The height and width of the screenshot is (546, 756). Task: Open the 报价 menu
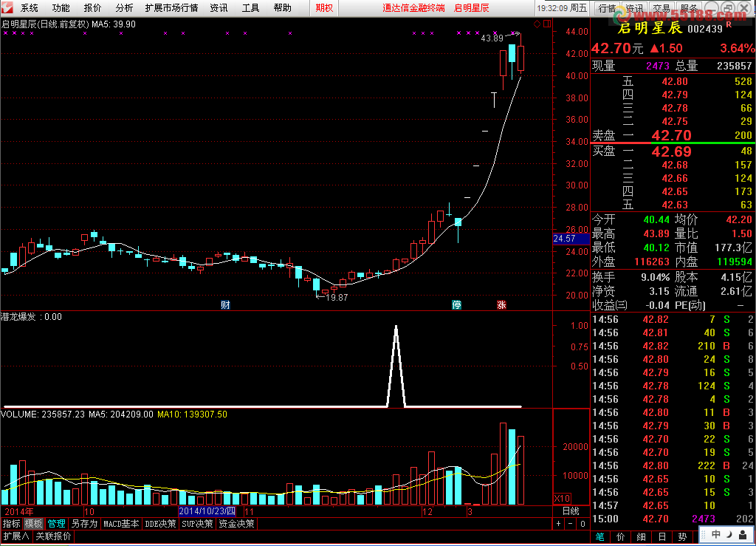pos(92,7)
